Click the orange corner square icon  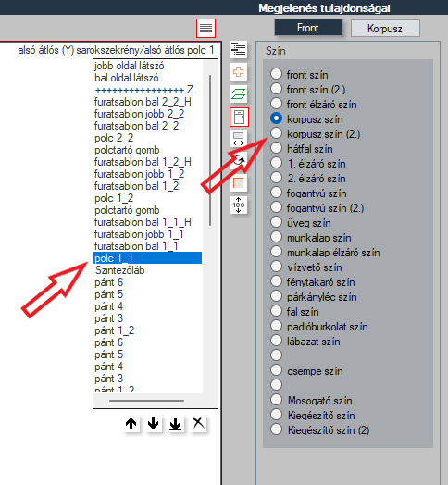point(239,183)
